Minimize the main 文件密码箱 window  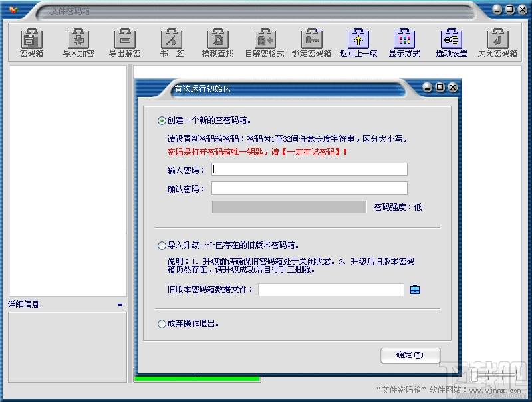coord(497,9)
